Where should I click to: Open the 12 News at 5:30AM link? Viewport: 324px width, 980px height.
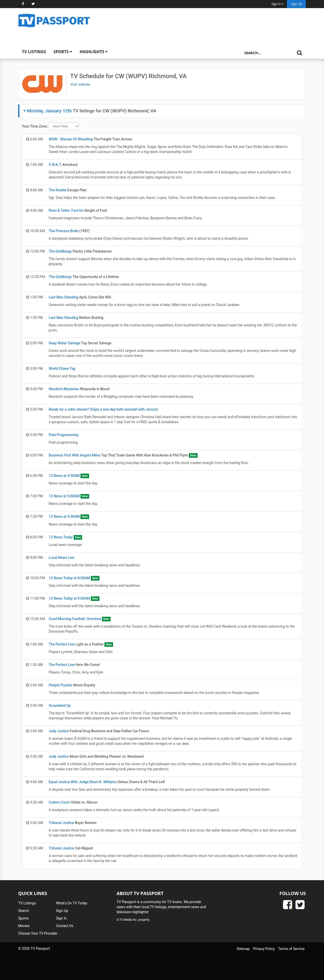point(64,517)
